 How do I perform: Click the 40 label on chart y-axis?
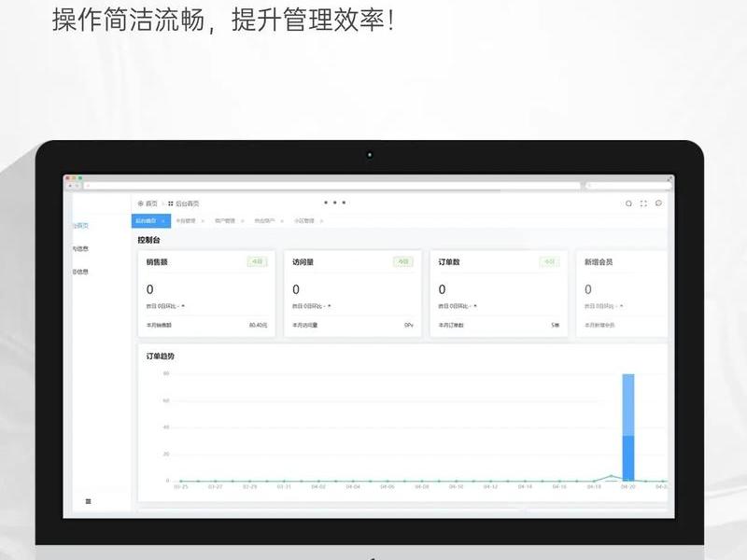(x=166, y=427)
